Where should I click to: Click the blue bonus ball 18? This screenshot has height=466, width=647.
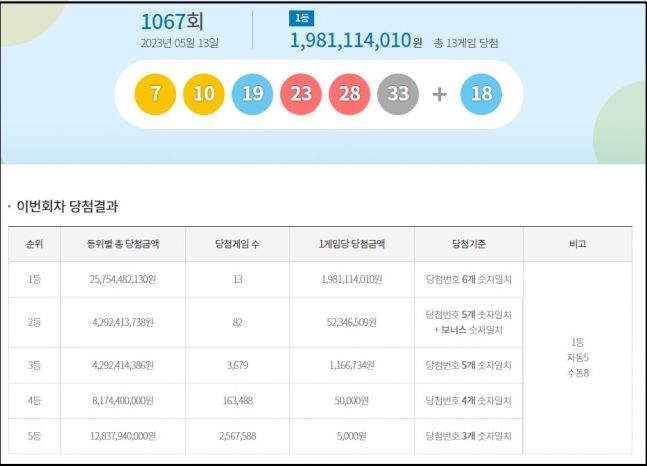(481, 95)
